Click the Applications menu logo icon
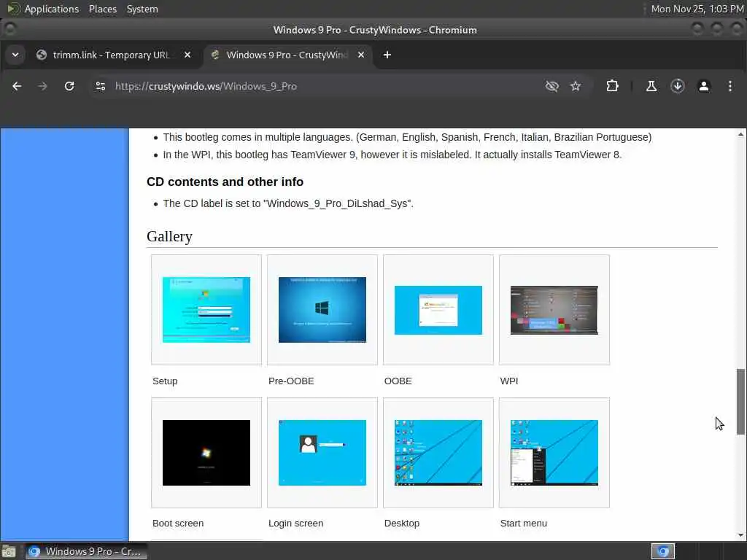 click(13, 9)
